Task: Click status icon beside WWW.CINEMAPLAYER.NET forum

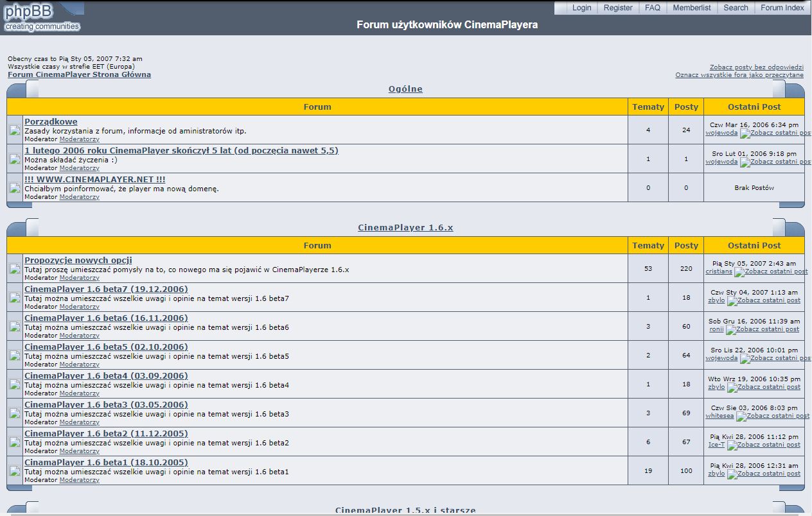Action: [x=15, y=189]
